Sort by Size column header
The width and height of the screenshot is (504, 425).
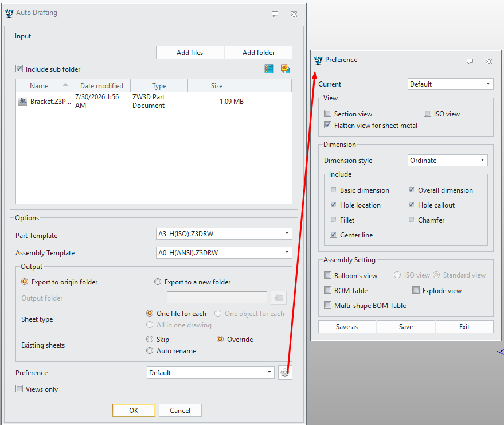coord(217,86)
